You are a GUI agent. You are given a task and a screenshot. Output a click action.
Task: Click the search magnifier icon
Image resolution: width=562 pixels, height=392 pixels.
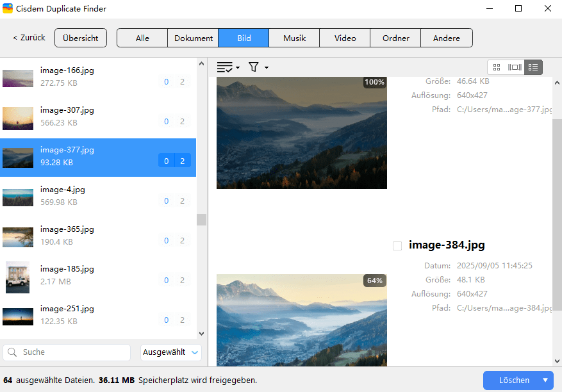click(x=13, y=352)
